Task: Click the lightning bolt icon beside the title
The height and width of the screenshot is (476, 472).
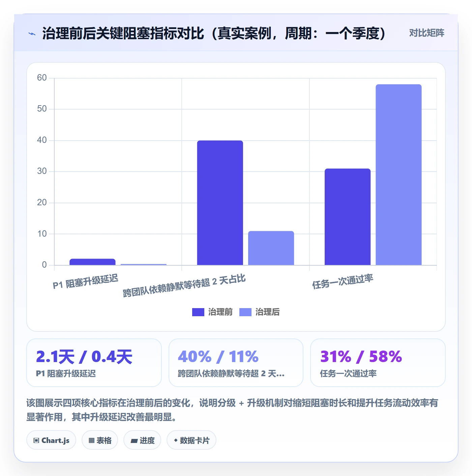Action: [32, 34]
